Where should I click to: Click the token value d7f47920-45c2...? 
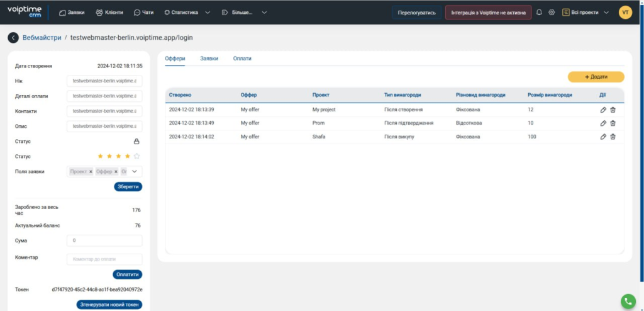97,290
